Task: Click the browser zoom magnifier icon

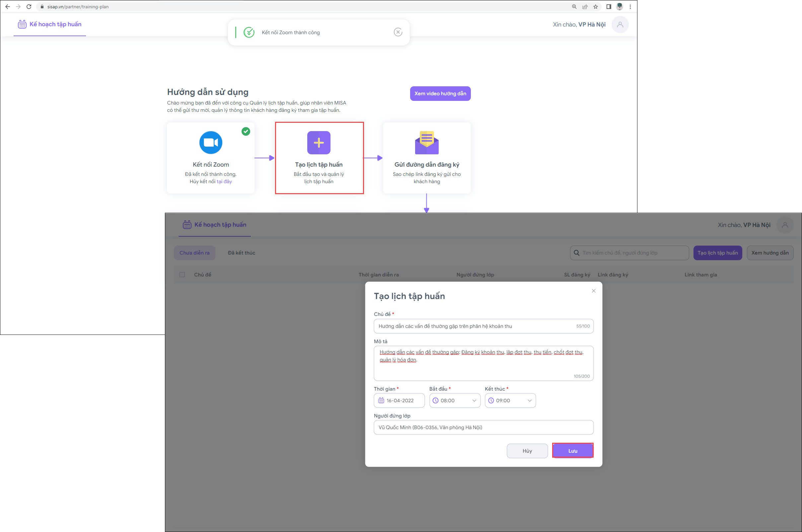Action: tap(574, 6)
